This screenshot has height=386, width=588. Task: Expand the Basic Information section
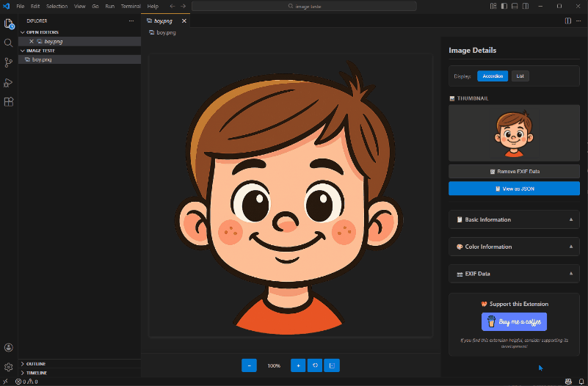pos(514,219)
